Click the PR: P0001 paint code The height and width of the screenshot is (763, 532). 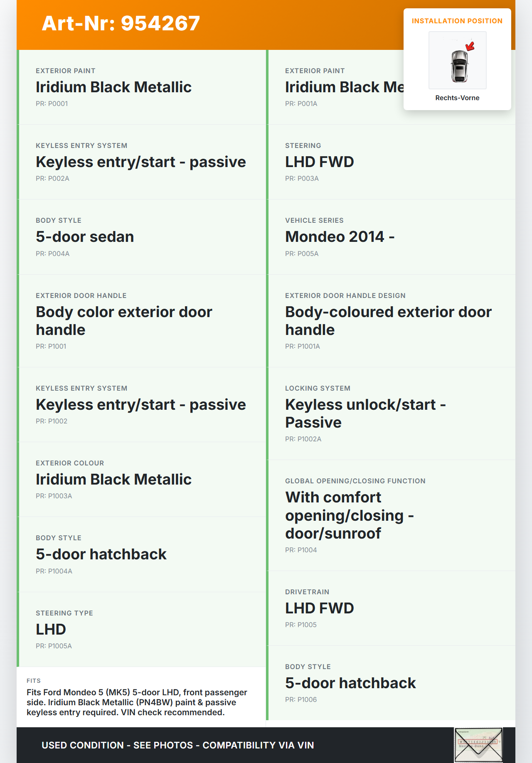pos(52,103)
